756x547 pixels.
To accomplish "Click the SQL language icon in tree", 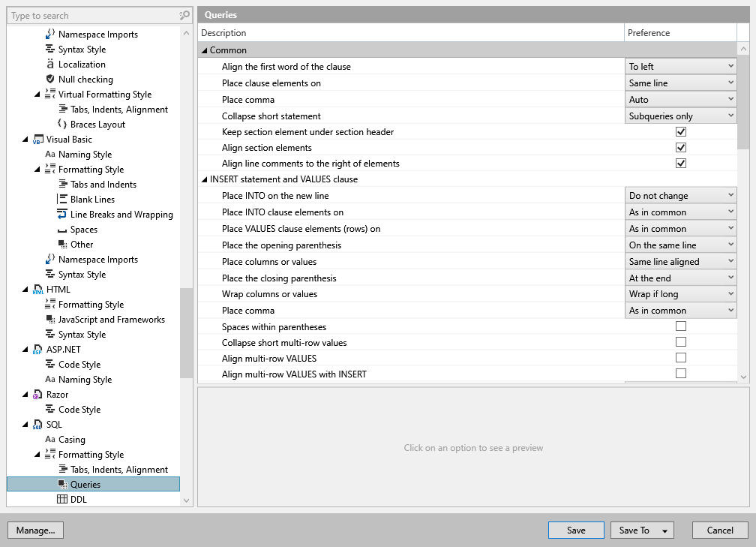I will [37, 425].
